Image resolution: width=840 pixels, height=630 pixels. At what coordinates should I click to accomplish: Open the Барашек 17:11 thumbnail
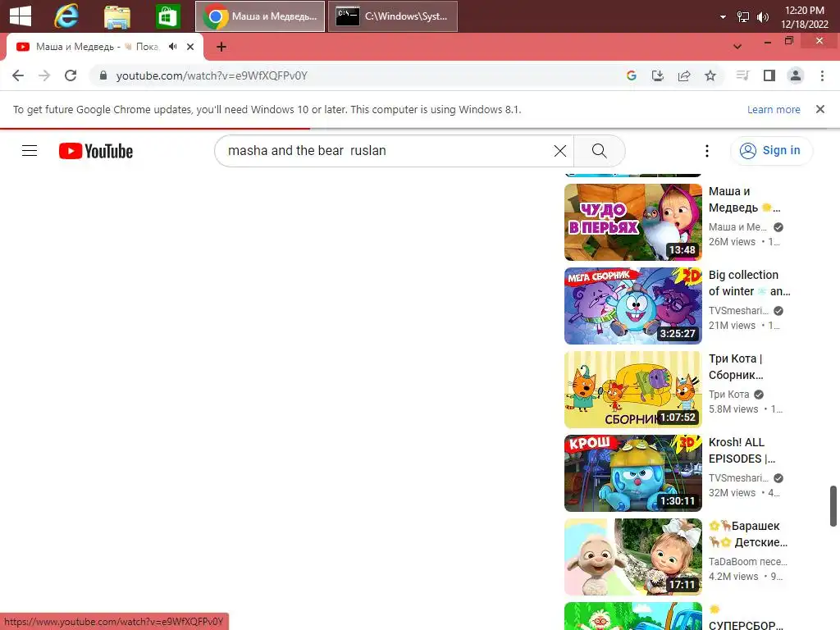click(x=632, y=557)
